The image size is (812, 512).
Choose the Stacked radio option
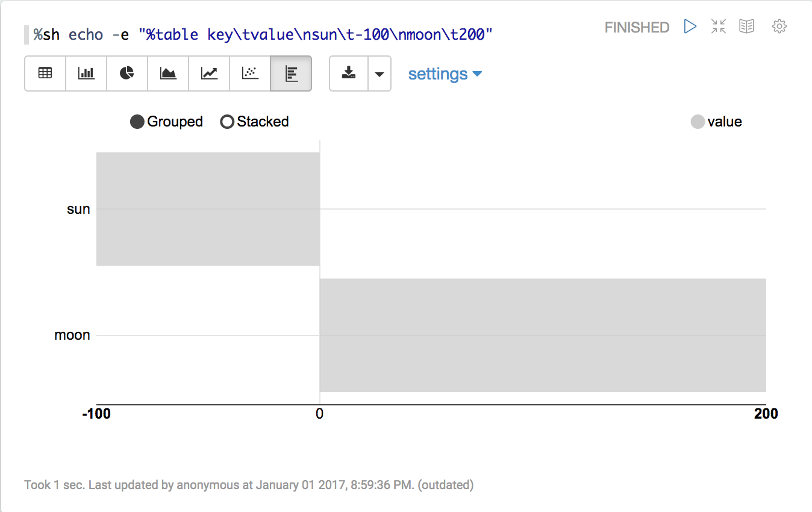pos(227,122)
